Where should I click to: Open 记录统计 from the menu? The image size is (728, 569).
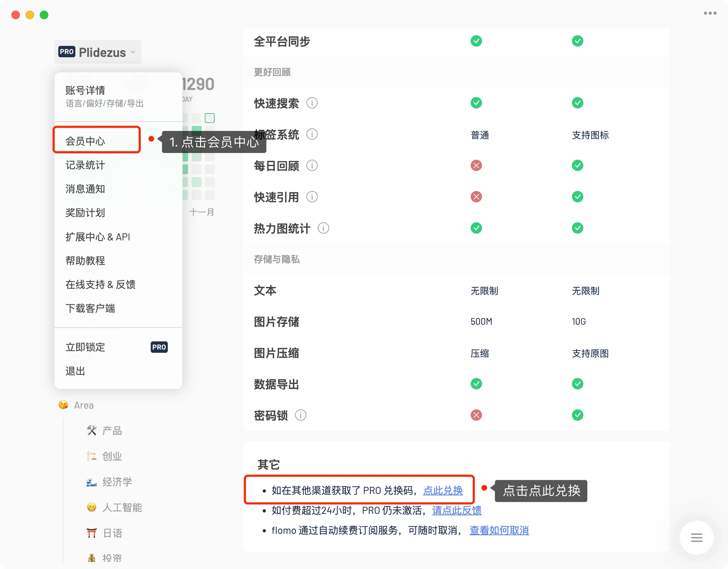click(85, 165)
